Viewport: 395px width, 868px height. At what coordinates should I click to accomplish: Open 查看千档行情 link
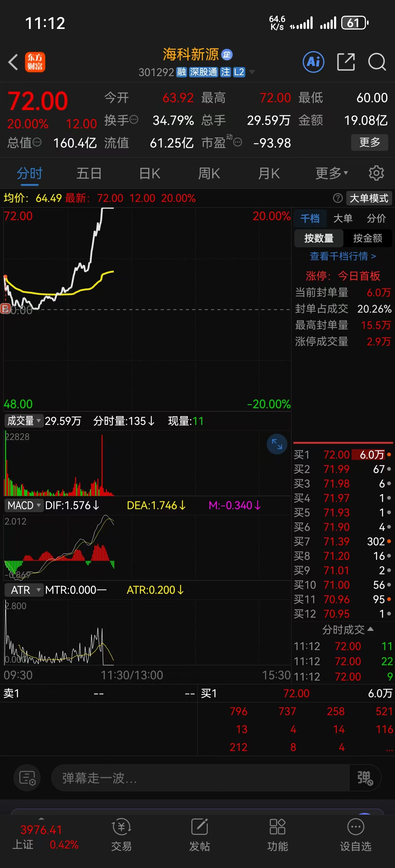(x=343, y=256)
